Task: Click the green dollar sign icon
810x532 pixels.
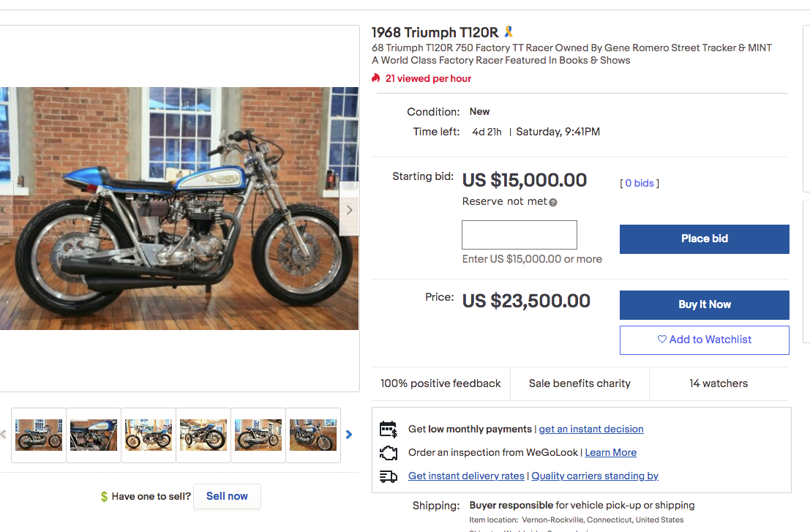Action: click(x=104, y=497)
